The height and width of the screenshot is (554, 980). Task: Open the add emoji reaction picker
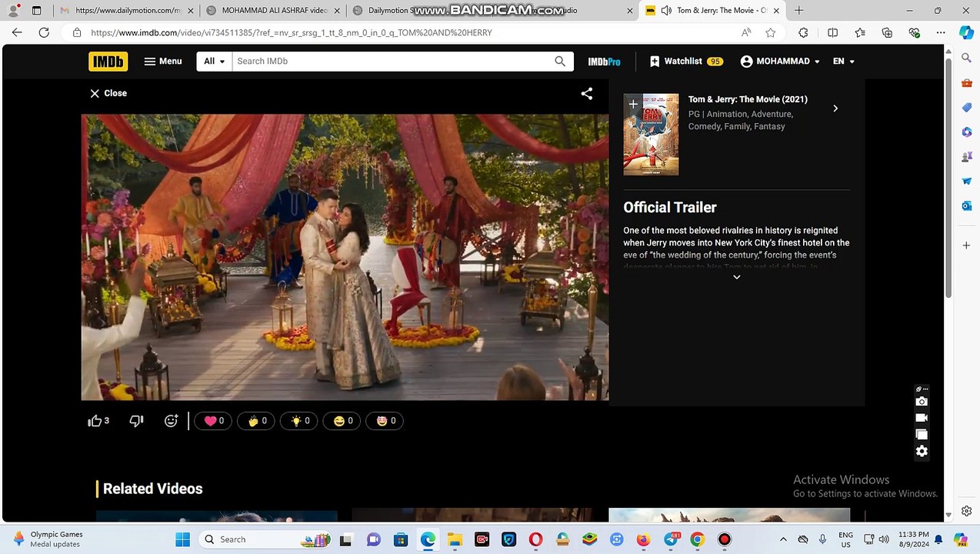[x=171, y=421]
